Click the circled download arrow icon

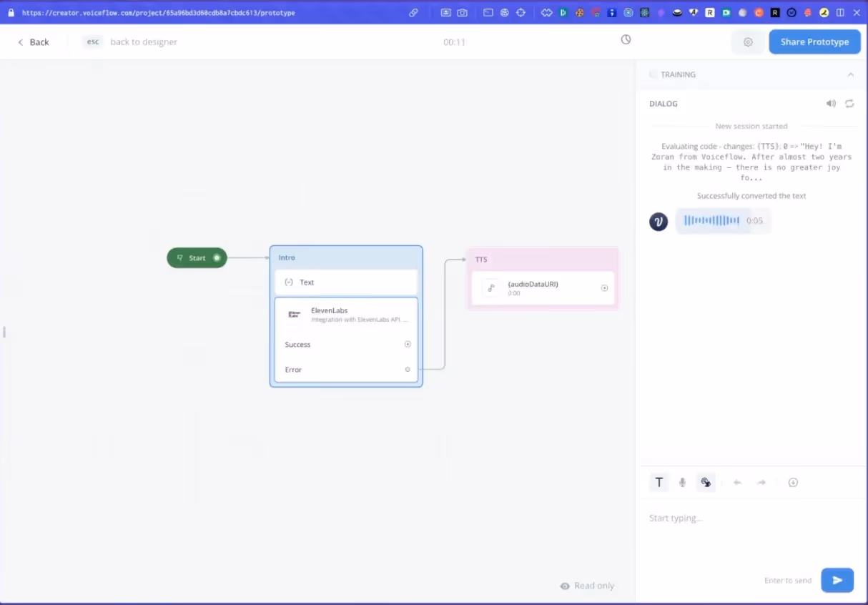click(x=793, y=483)
